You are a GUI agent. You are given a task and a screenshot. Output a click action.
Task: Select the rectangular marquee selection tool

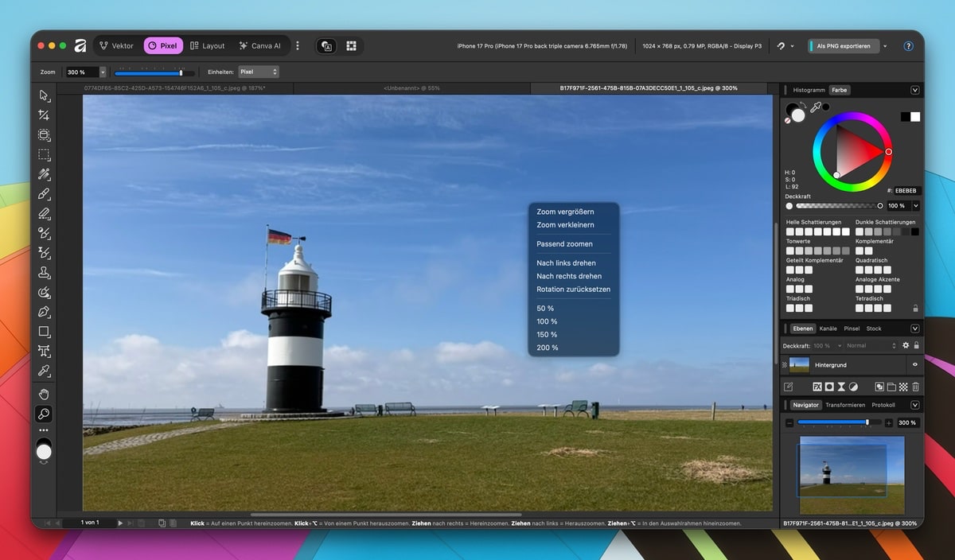pyautogui.click(x=44, y=154)
